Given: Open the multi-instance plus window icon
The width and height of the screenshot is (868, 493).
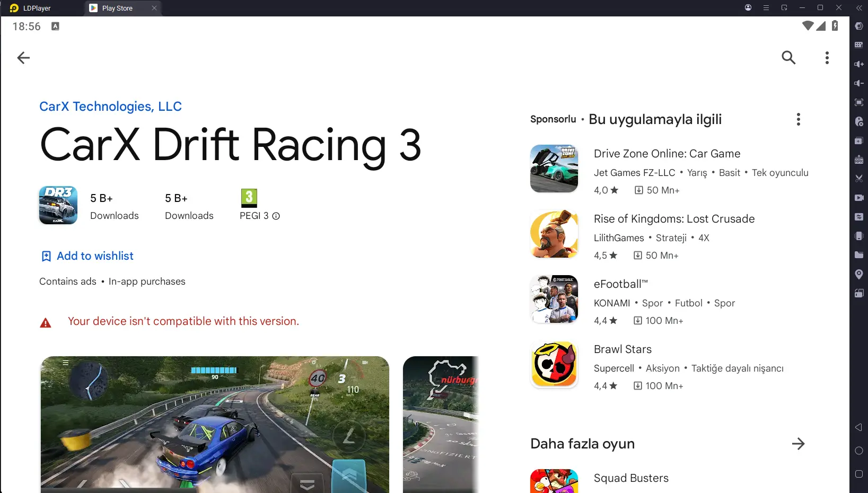Looking at the screenshot, I should tap(859, 140).
